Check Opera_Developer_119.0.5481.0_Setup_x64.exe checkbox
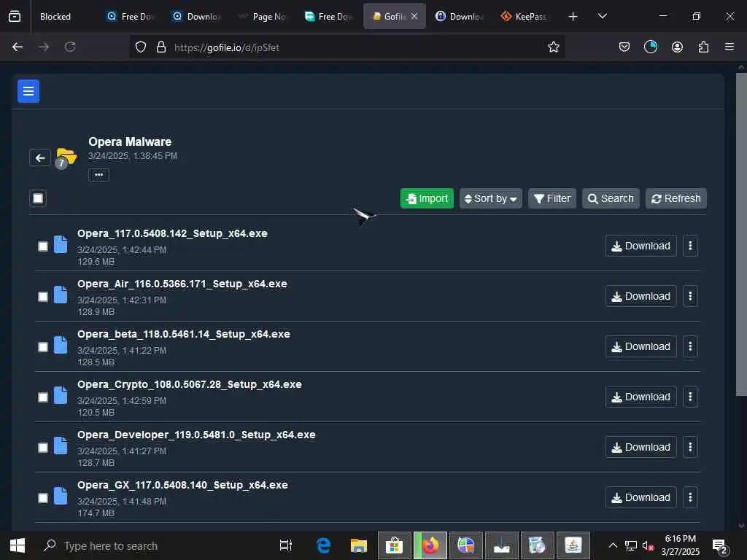Image resolution: width=747 pixels, height=560 pixels. pos(43,448)
